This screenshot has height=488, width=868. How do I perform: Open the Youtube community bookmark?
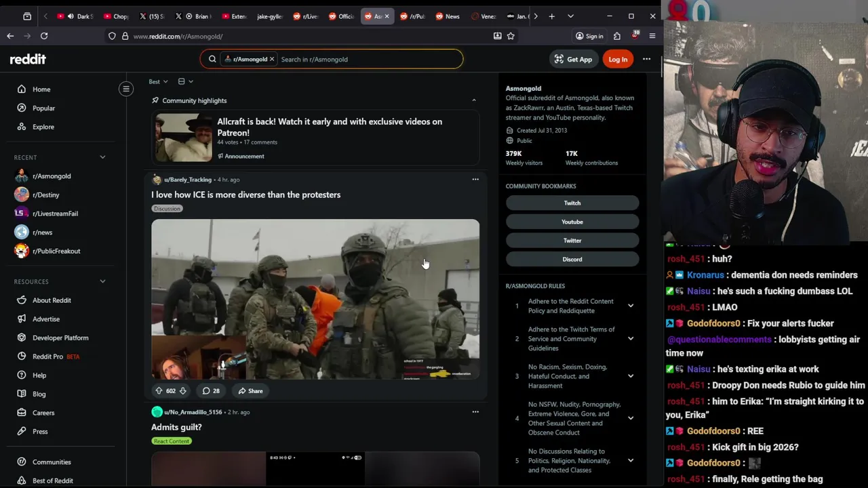pyautogui.click(x=572, y=222)
